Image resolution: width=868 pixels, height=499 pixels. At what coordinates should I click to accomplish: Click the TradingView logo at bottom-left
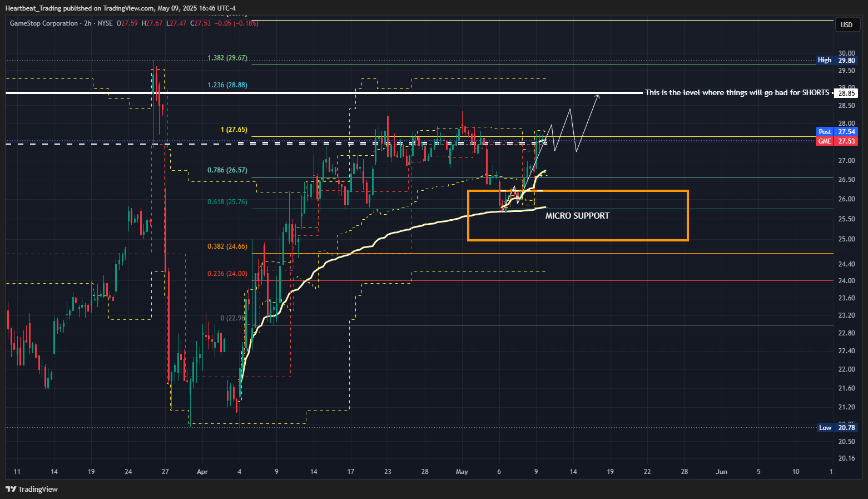(32, 489)
